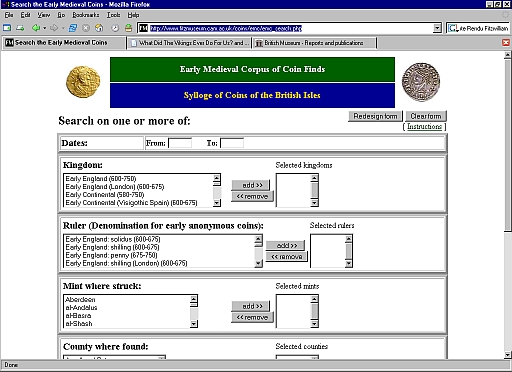The image size is (512, 372).
Task: Click add >> button for Kingdom
Action: (x=251, y=185)
